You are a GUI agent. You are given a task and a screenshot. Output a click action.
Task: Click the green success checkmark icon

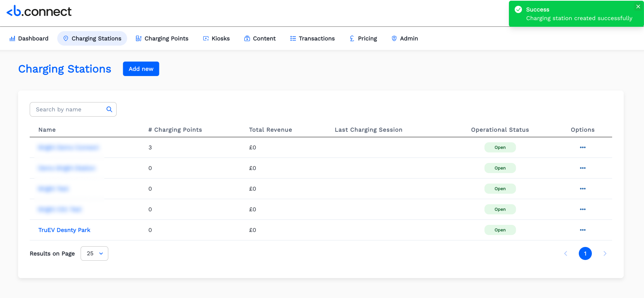click(x=518, y=9)
